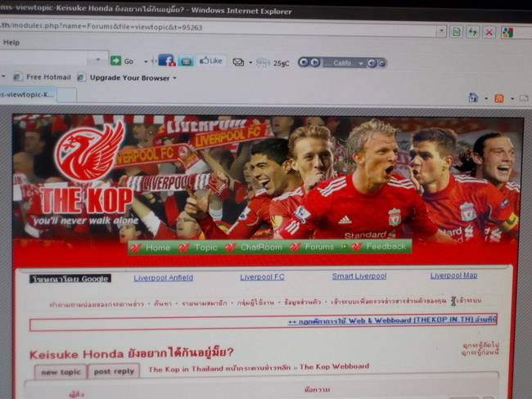Open the Califo... radio station dropdown

point(344,63)
